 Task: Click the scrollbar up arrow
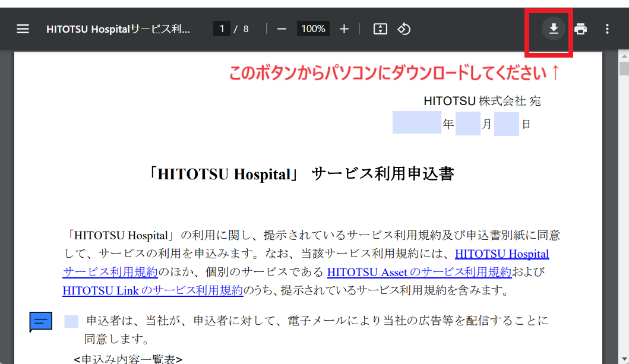coord(624,56)
